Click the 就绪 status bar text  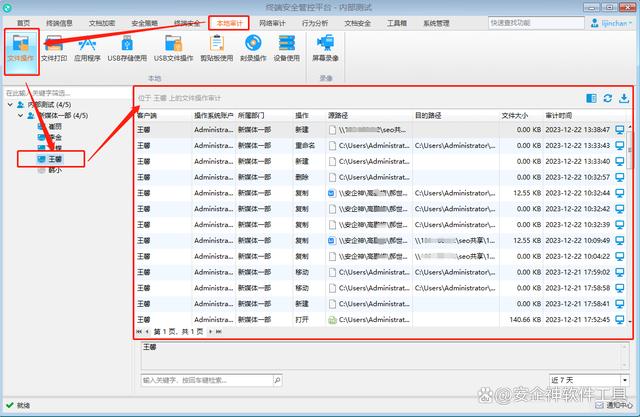click(x=24, y=406)
